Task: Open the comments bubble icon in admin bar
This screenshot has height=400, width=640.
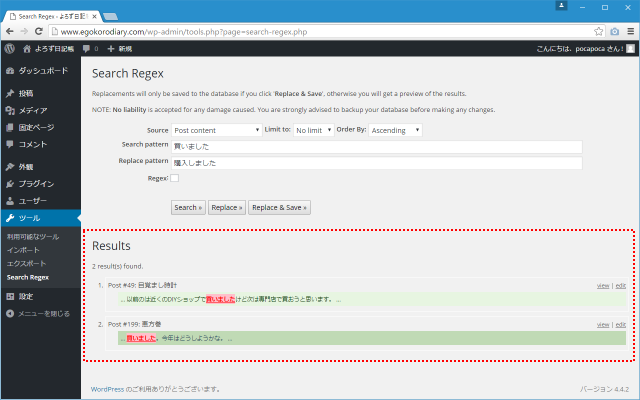Action: pos(85,48)
